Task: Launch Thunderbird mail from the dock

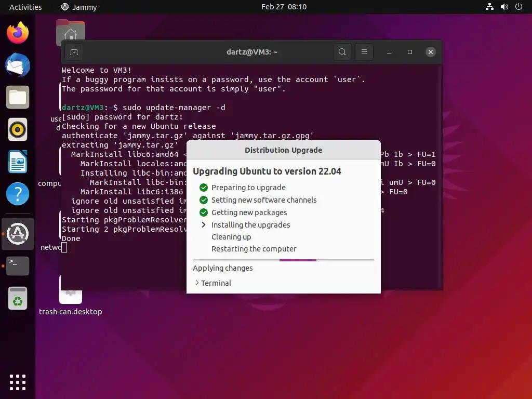Action: 18,65
